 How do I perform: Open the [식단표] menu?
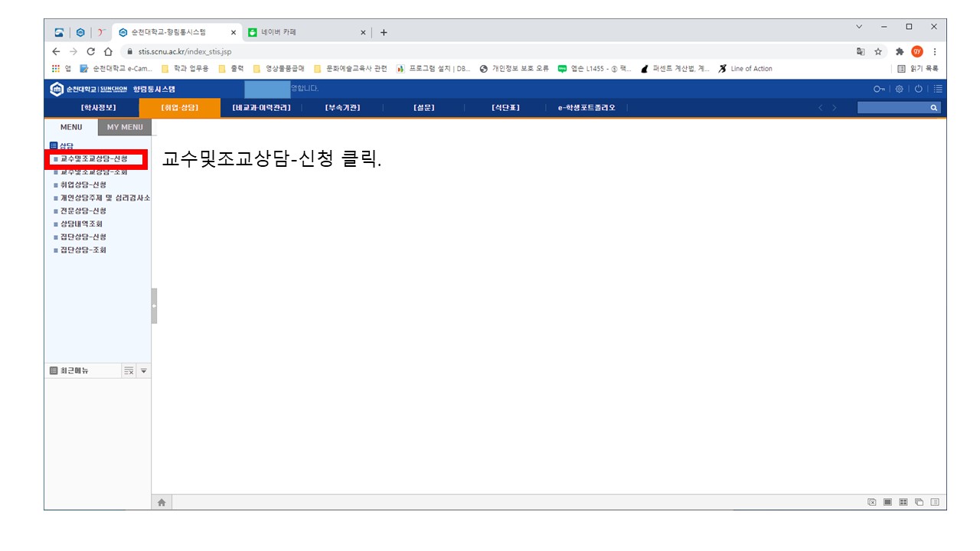click(x=505, y=108)
